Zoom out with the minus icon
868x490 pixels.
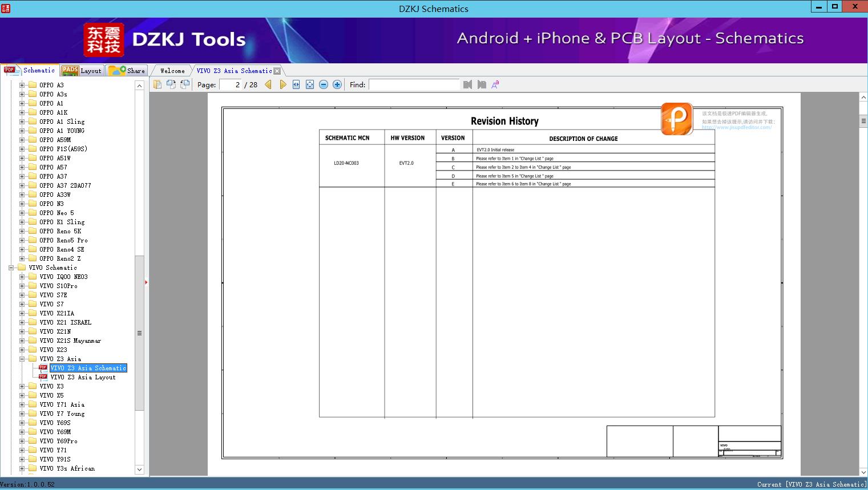point(324,84)
